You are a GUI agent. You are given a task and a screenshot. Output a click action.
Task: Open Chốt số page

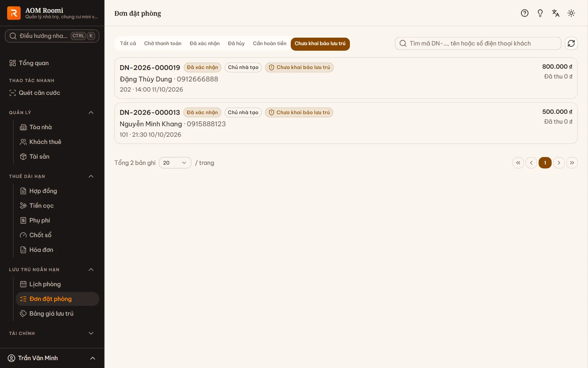[x=57, y=235]
